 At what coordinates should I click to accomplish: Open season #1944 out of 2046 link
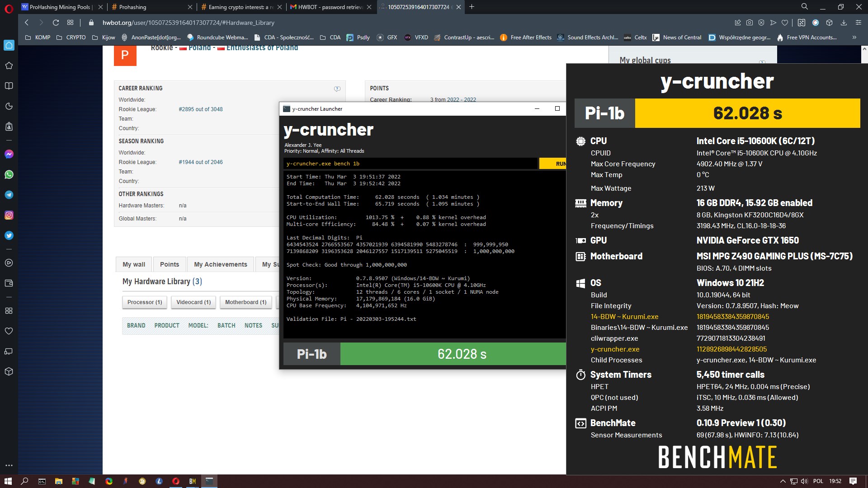pos(200,162)
